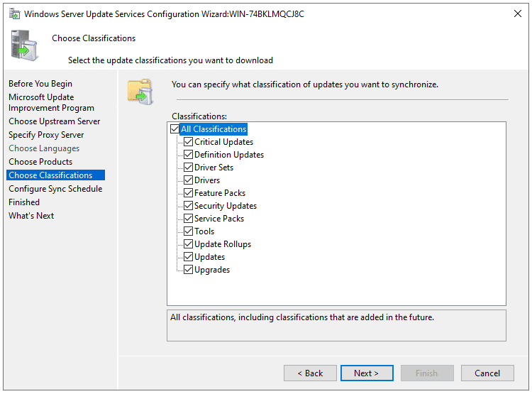This screenshot has height=394, width=532.
Task: Select the Finished step in sidebar
Action: [24, 202]
